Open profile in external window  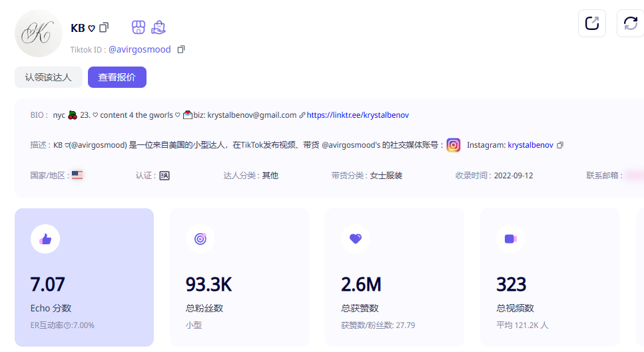pos(591,23)
